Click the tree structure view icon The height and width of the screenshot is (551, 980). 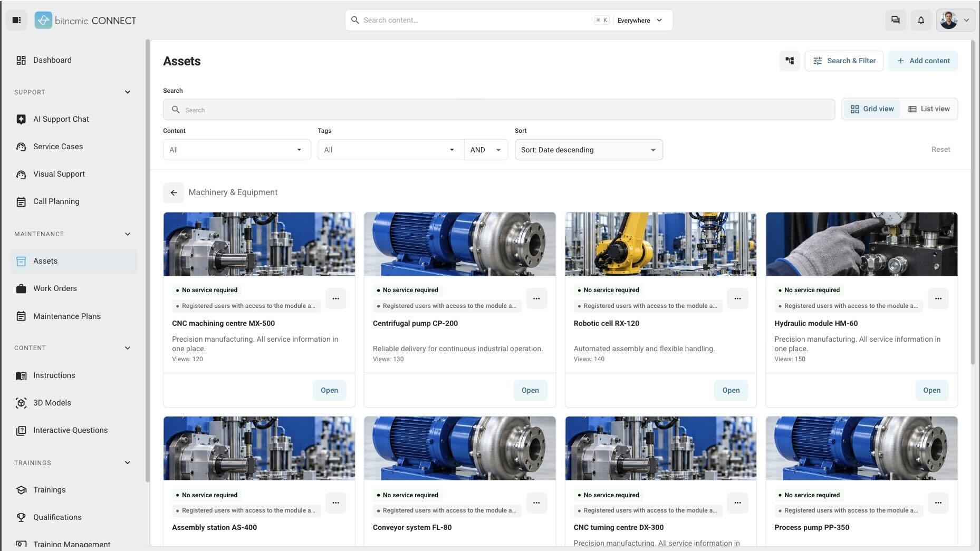point(790,61)
